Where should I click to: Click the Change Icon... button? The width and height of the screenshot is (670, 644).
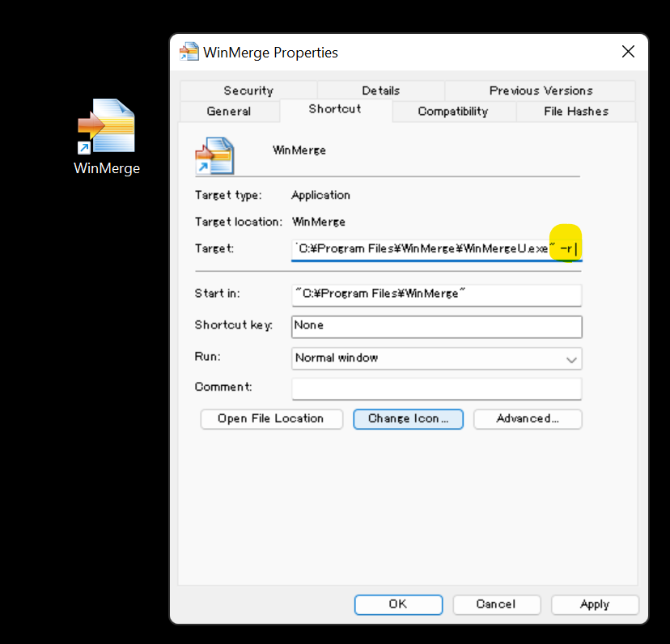tap(408, 419)
